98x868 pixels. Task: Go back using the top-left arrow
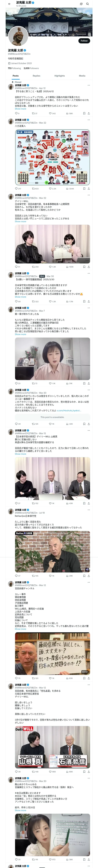point(9,4)
